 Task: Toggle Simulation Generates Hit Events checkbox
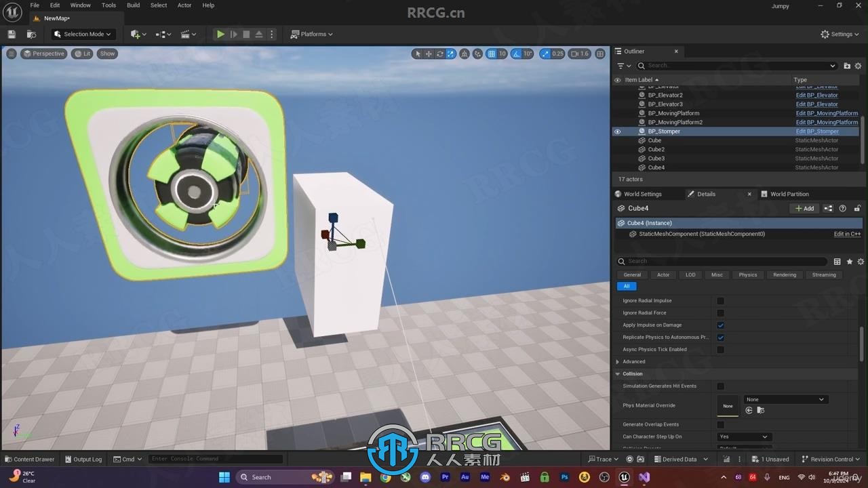click(x=720, y=386)
